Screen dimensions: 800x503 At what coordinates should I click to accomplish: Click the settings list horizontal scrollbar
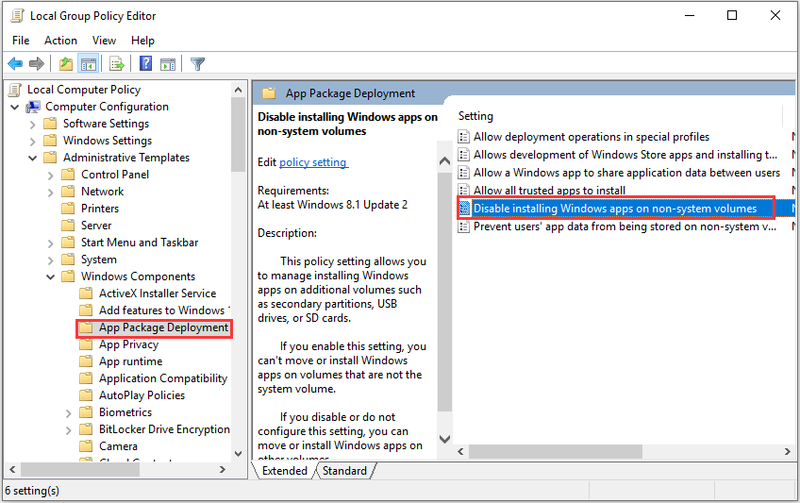(x=556, y=451)
